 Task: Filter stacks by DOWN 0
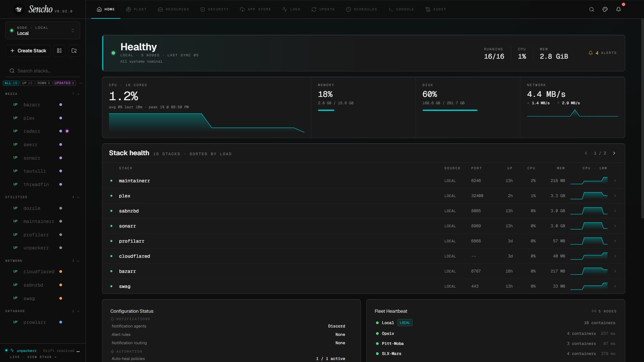(x=44, y=83)
